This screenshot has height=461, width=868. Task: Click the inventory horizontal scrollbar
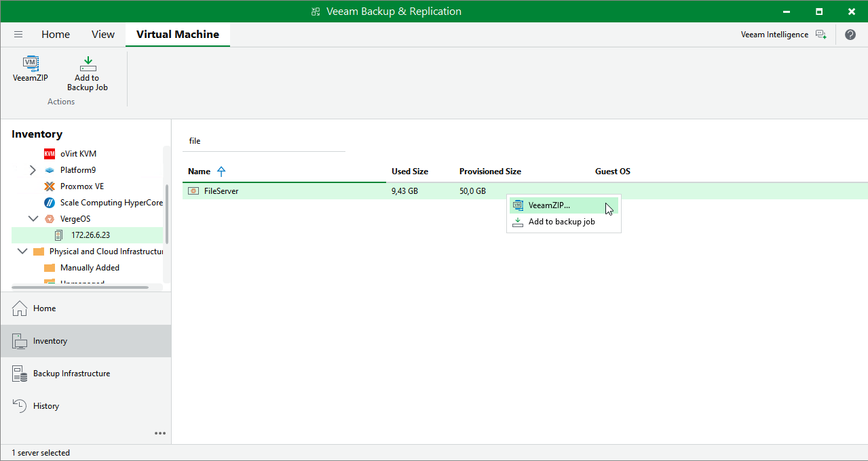[x=80, y=287]
